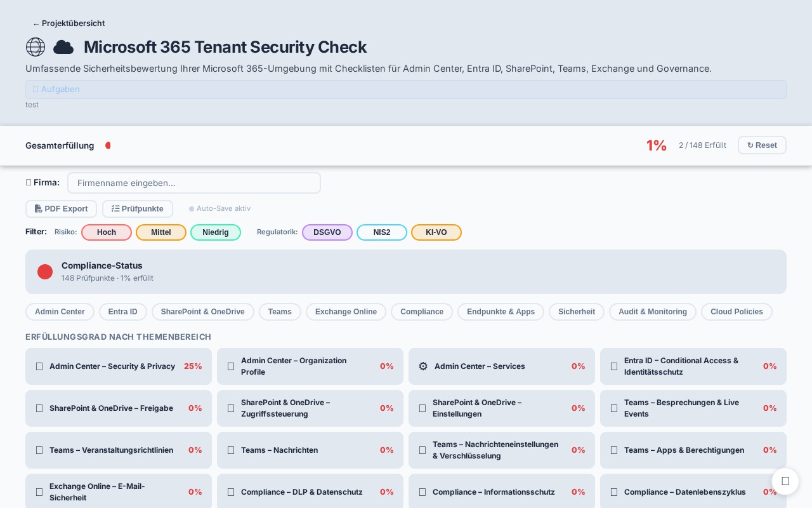812x508 pixels.
Task: Focus the Firmenname input field
Action: (x=194, y=183)
